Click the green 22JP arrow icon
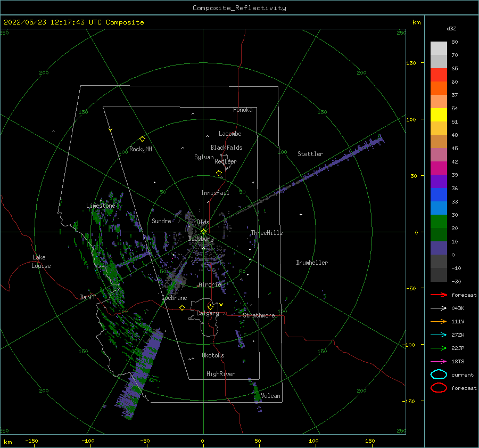 439,348
